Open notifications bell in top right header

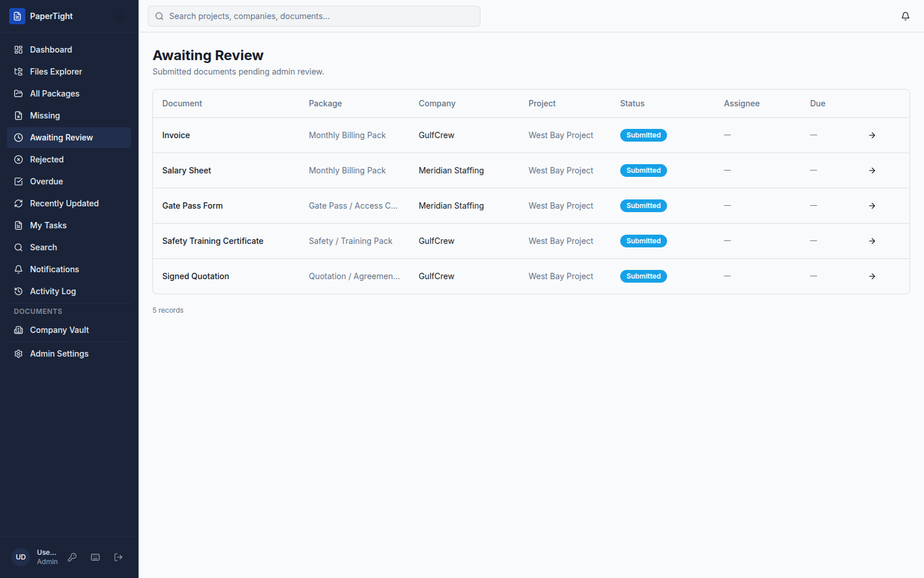tap(906, 16)
